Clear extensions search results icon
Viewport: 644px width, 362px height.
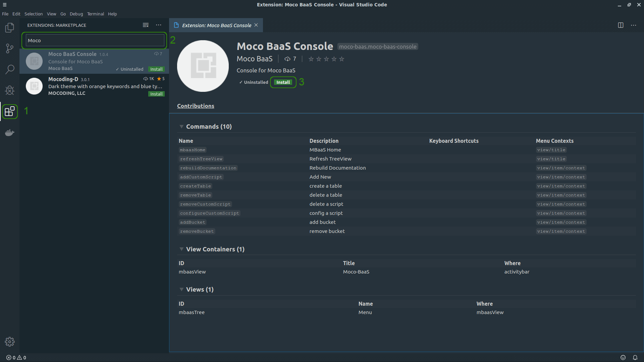pyautogui.click(x=146, y=25)
